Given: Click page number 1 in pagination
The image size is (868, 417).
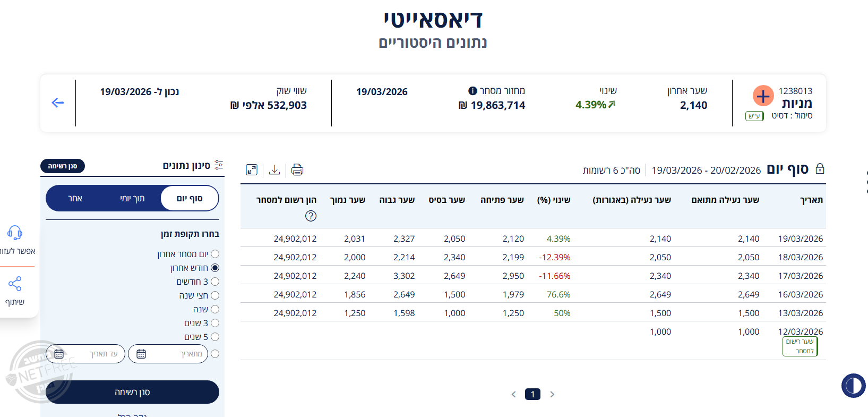Looking at the screenshot, I should click(x=532, y=394).
